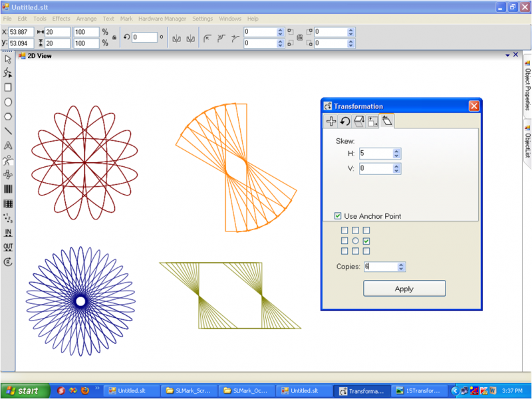Image resolution: width=532 pixels, height=399 pixels.
Task: Click the Windows start button
Action: point(24,391)
